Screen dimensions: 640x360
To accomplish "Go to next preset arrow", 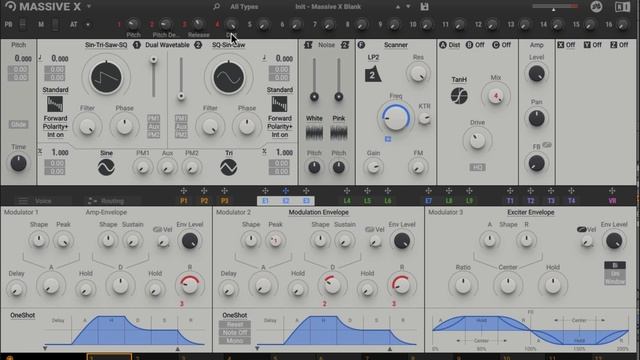I will [408, 7].
